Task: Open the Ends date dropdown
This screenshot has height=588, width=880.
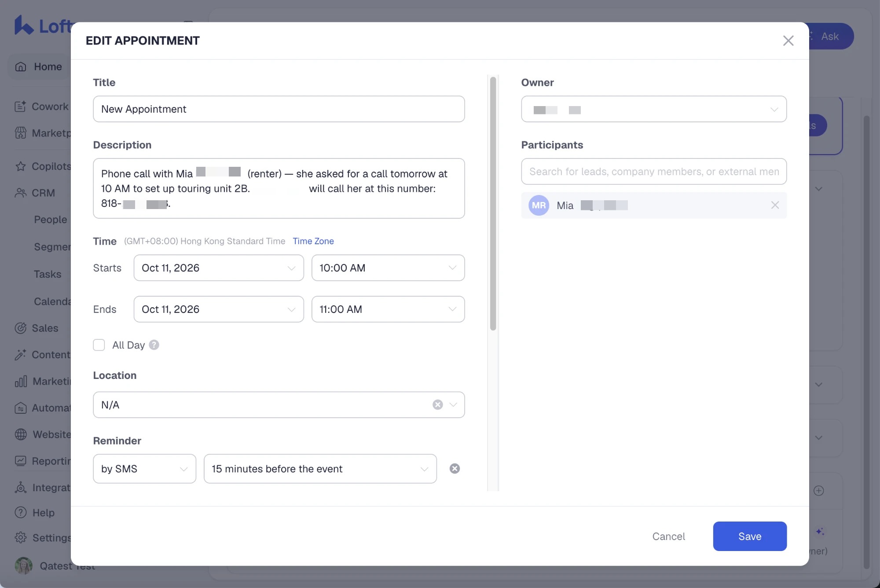Action: click(219, 309)
